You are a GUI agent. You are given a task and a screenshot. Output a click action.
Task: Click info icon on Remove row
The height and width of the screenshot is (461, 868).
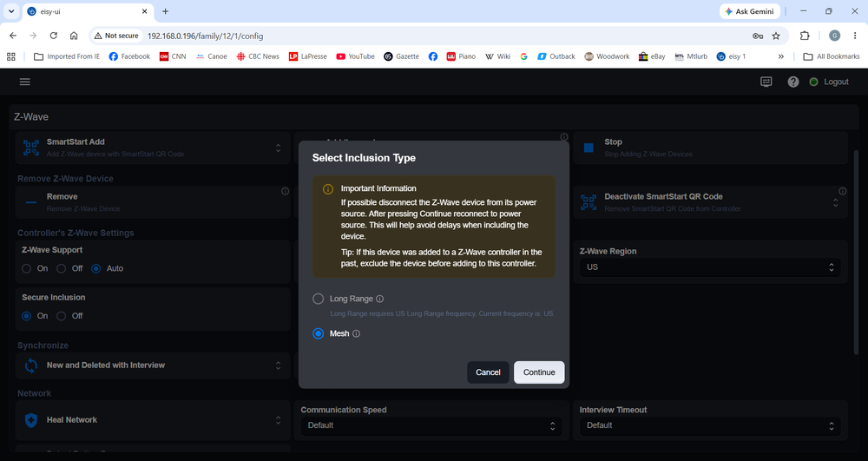click(x=285, y=192)
